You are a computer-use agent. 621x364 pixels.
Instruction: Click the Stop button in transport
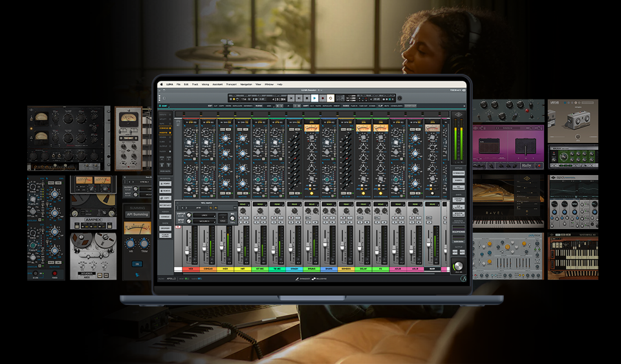(307, 98)
